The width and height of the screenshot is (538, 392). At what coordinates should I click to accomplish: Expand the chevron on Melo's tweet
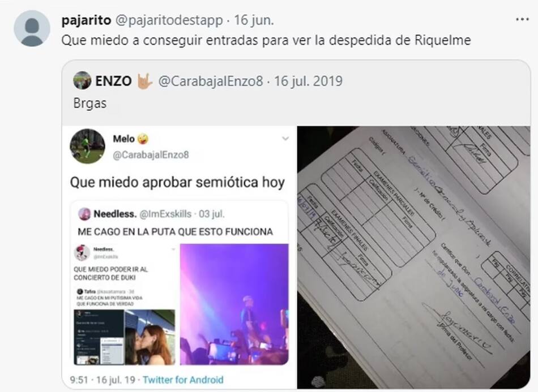[285, 139]
